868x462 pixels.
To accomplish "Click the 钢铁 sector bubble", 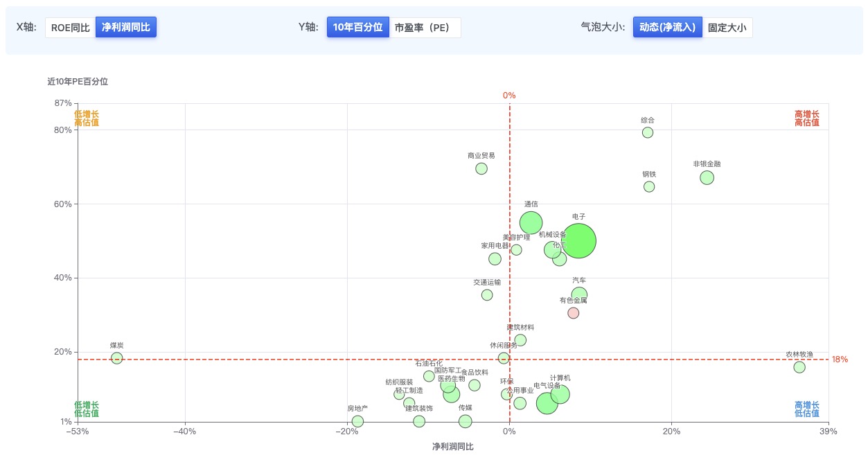I will click(x=649, y=187).
